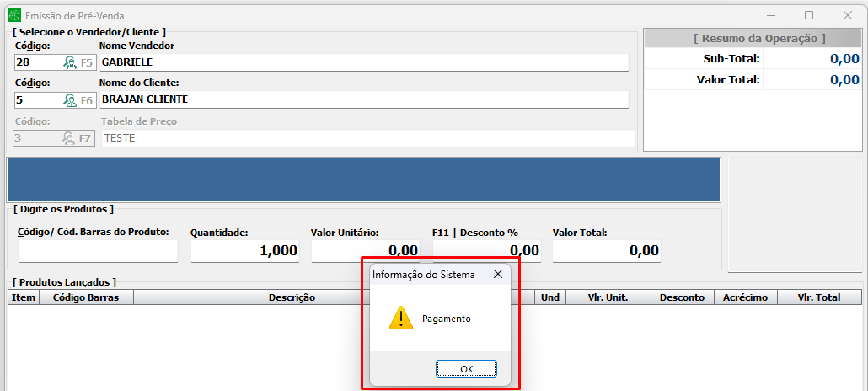
Task: Select the Nome do Cliente field BRAJAN CLIENTE
Action: [364, 100]
